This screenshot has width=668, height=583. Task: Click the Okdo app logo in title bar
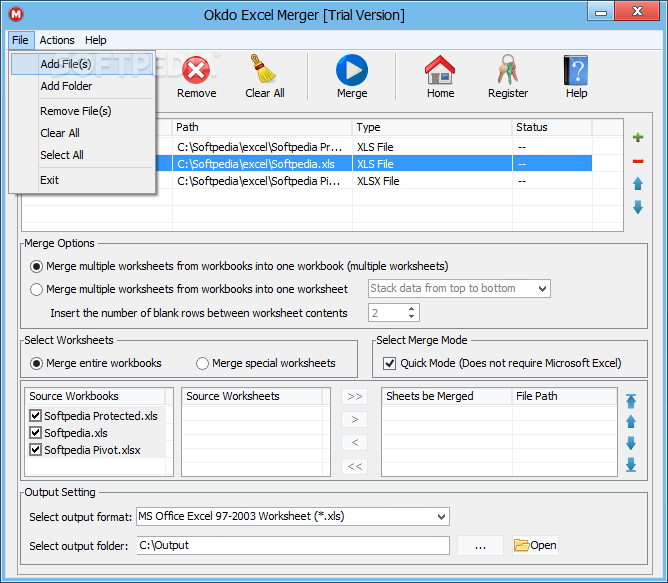point(16,14)
